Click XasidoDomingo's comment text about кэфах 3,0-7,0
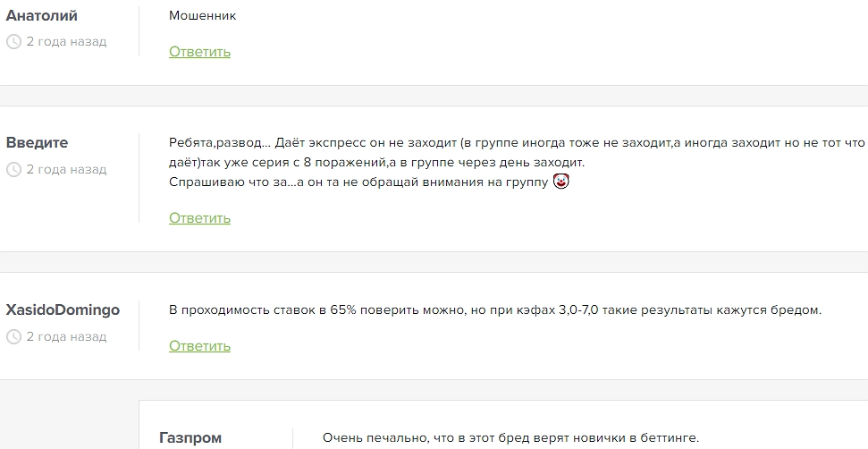Viewport: 868px width, 449px height. click(x=494, y=310)
